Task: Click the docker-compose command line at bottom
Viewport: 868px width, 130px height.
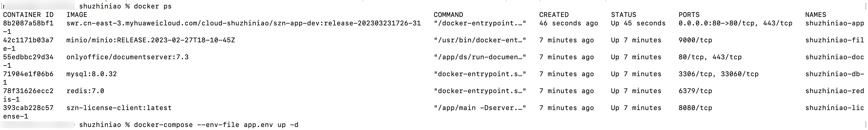Action: click(x=216, y=125)
